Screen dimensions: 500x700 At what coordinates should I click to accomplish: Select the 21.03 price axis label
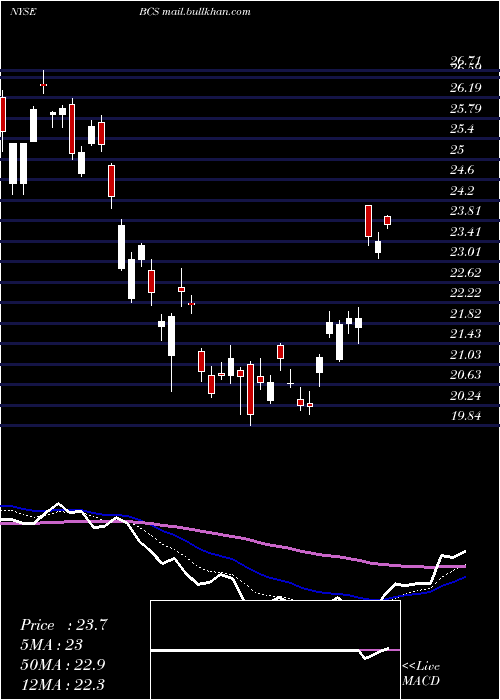click(466, 354)
